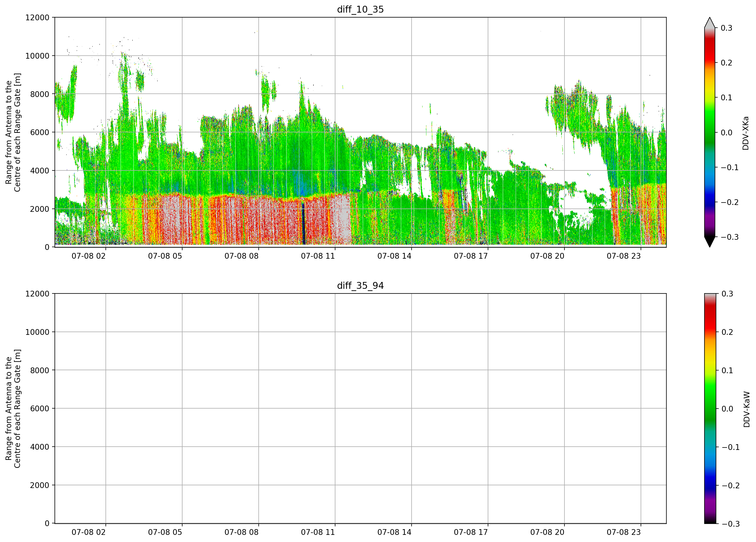Screen dimensions: 756x542
Task: Click y-tick 10000 of the diff_10_35 plot
Action: [x=37, y=56]
